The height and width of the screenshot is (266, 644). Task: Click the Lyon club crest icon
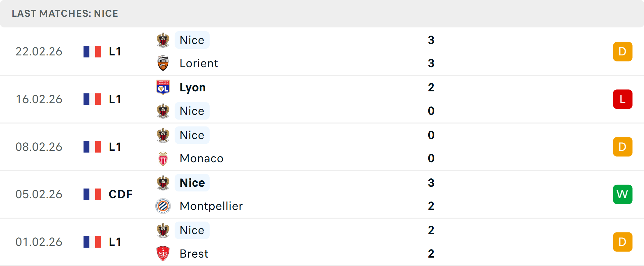[163, 87]
